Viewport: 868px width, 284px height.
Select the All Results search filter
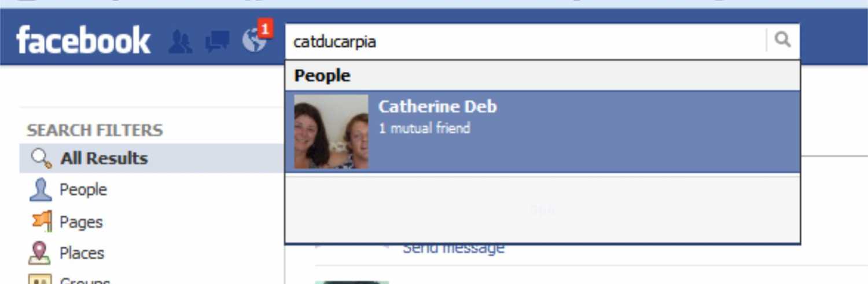152,158
